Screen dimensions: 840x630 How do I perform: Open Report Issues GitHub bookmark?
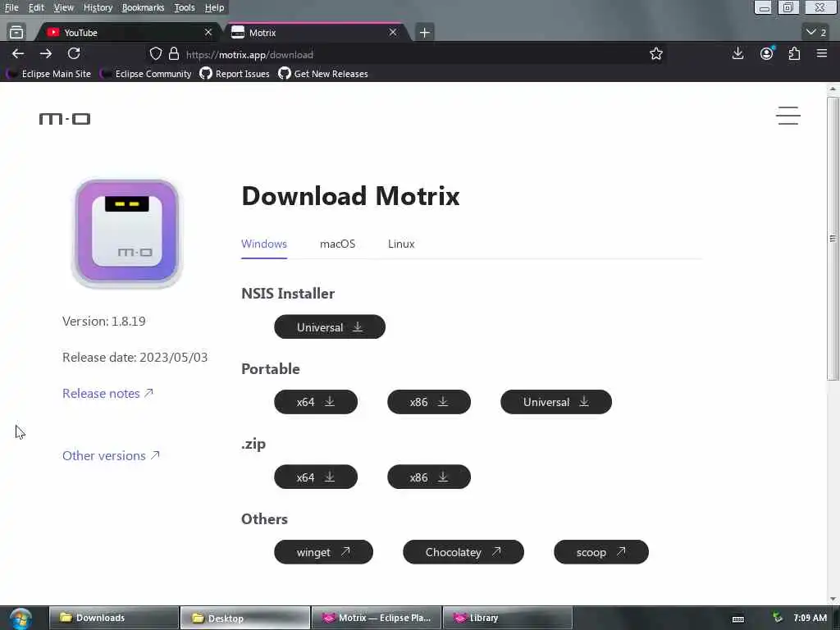235,74
